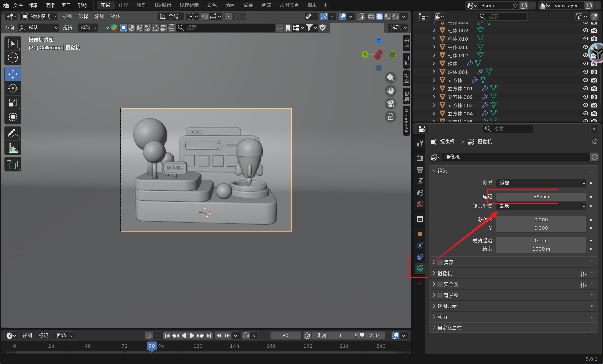Click the Pan view hand icon
The width and height of the screenshot is (603, 364).
[391, 91]
